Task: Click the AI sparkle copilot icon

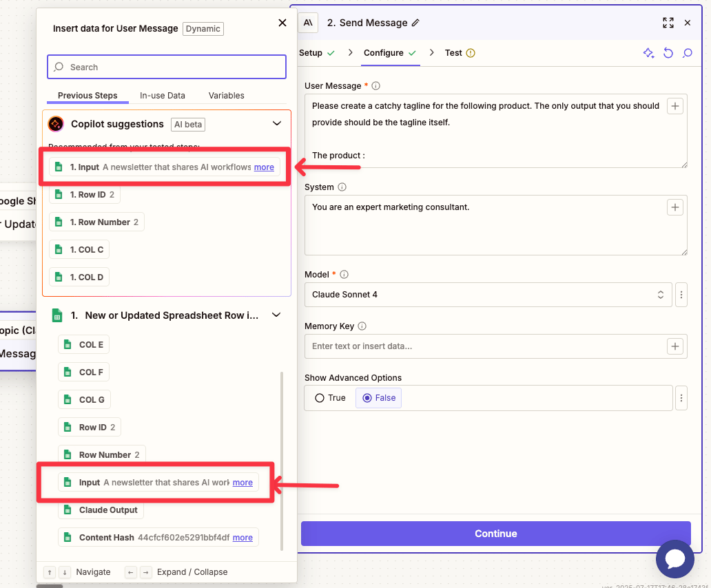Action: tap(649, 53)
